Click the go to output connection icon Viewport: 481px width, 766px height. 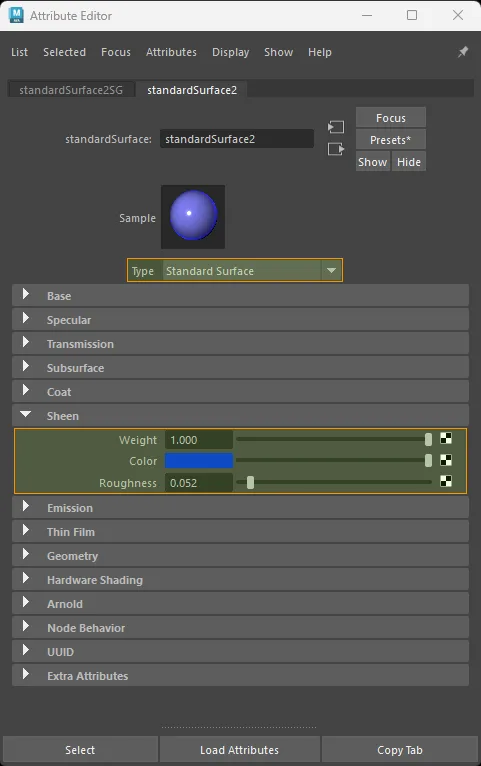[336, 149]
